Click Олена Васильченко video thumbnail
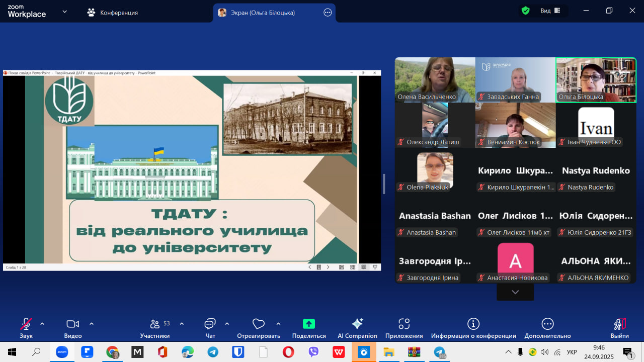The height and width of the screenshot is (362, 644). [x=435, y=79]
